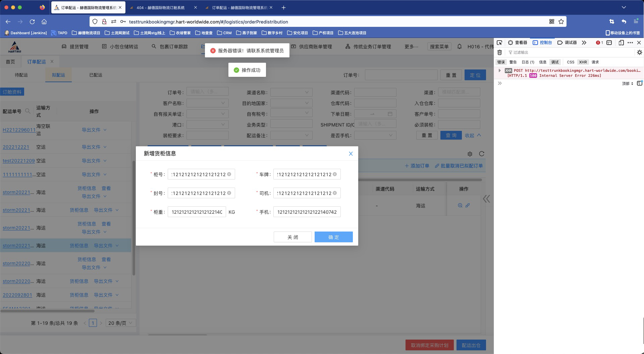Expand the POST 500 error entry
The width and height of the screenshot is (644, 354).
(500, 70)
